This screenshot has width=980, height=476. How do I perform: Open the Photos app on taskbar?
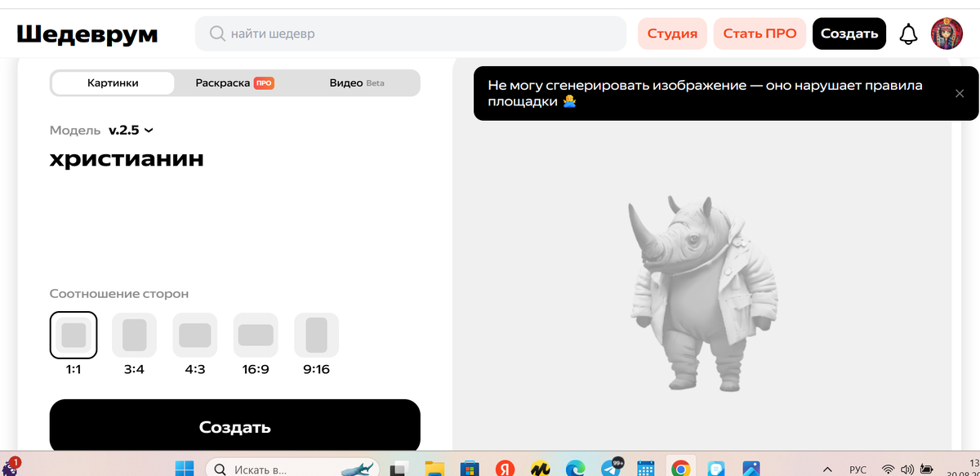click(751, 469)
